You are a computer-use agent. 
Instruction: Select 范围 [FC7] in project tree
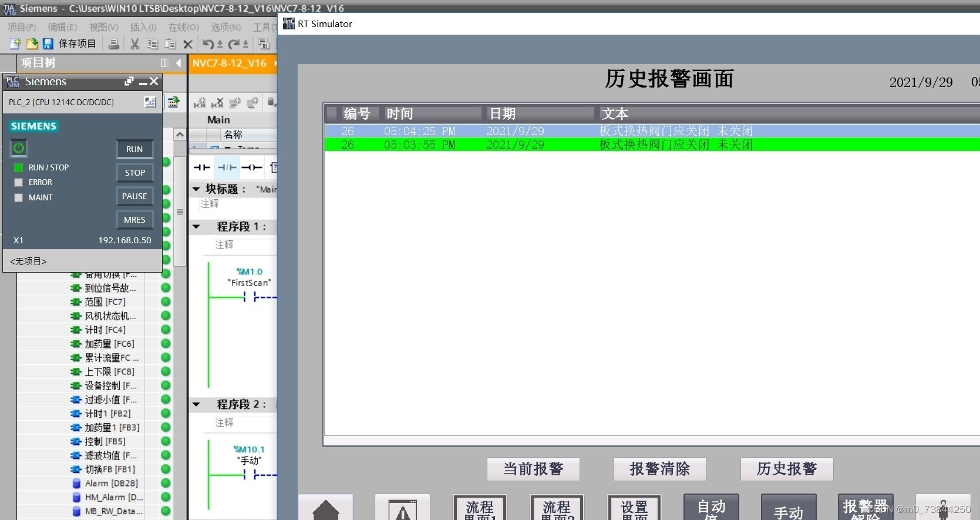click(x=105, y=302)
